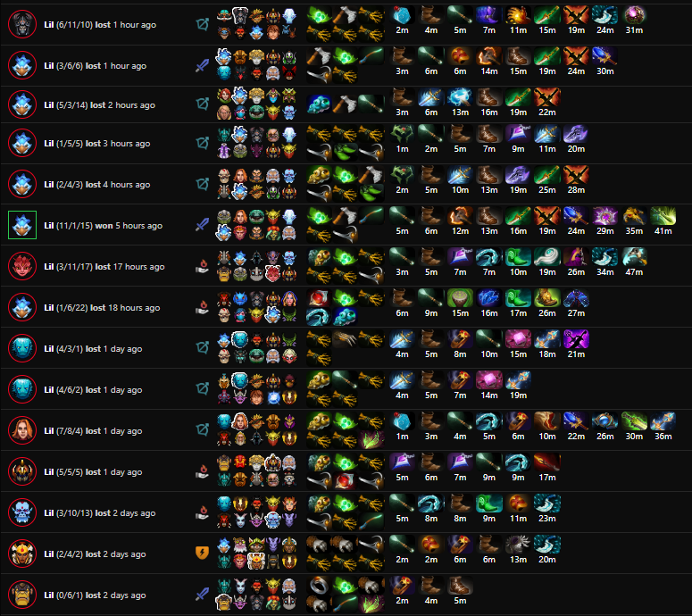Open the Lil (7/8/4) lost 1 day ago match
This screenshot has height=616, width=692.
pos(93,430)
